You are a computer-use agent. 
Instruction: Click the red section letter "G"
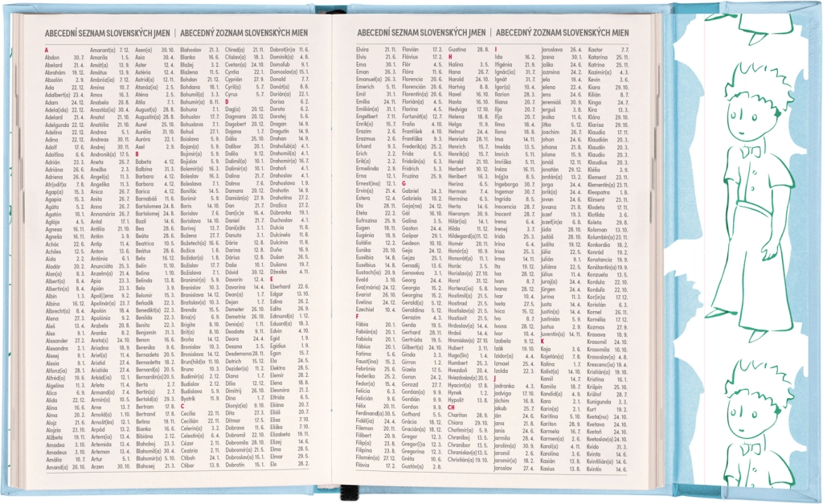click(x=404, y=184)
